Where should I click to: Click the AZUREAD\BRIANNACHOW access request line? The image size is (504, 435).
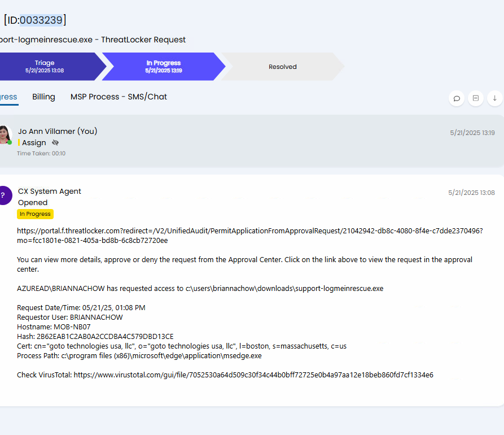click(x=200, y=288)
